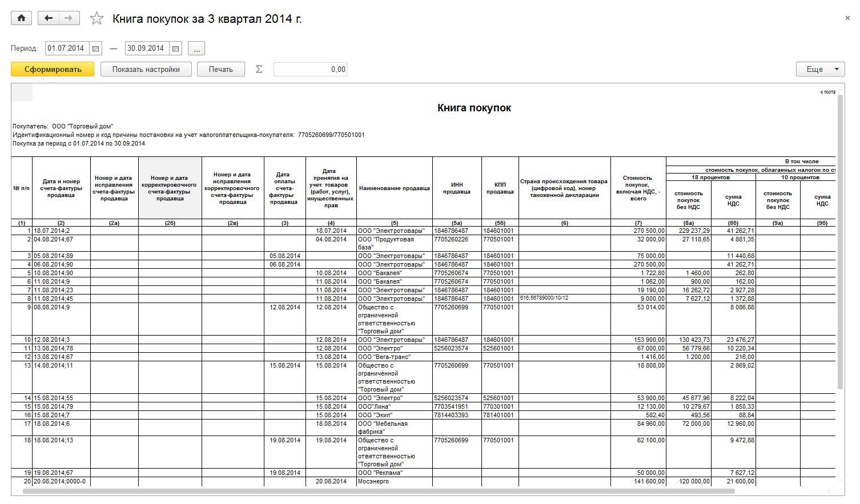The height and width of the screenshot is (504, 860).
Task: Click НДС sum 41 262,71 in row 1
Action: (x=734, y=231)
